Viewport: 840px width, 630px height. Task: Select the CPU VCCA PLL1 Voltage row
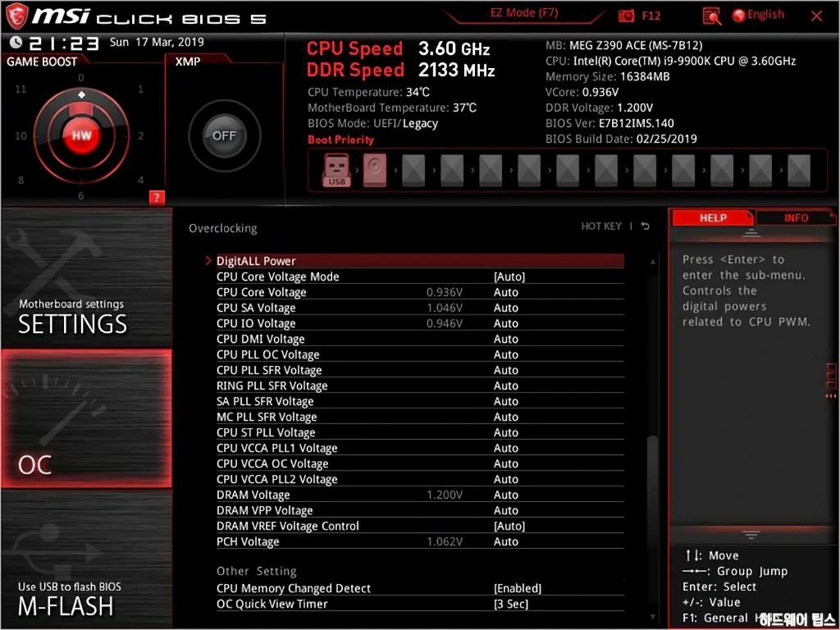click(x=420, y=448)
